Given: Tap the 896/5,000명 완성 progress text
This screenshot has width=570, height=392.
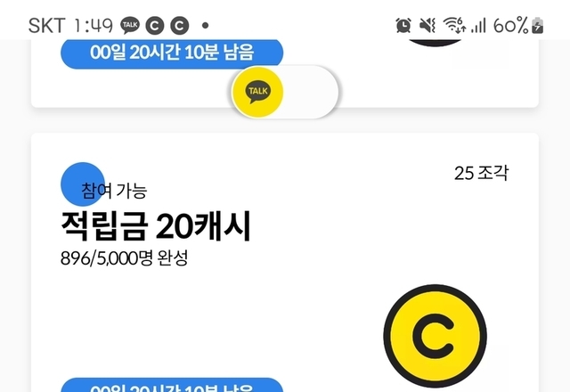Looking at the screenshot, I should point(125,258).
